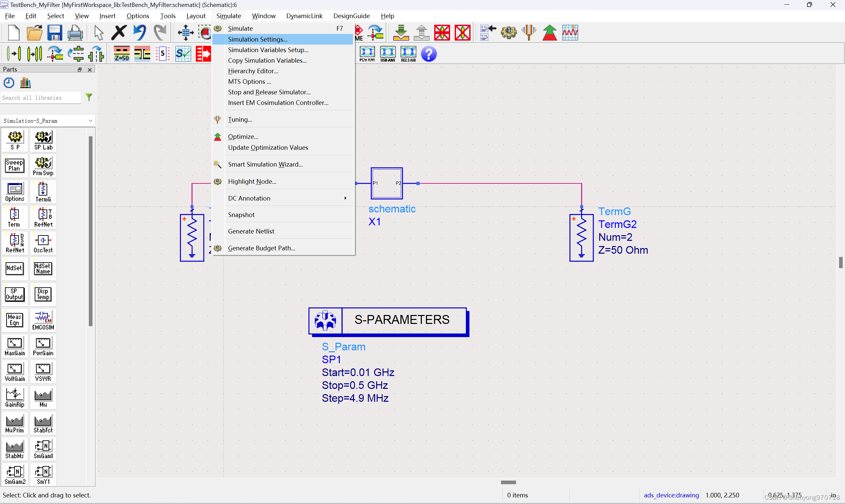Click the Search all libraries input field
845x504 pixels.
point(41,98)
